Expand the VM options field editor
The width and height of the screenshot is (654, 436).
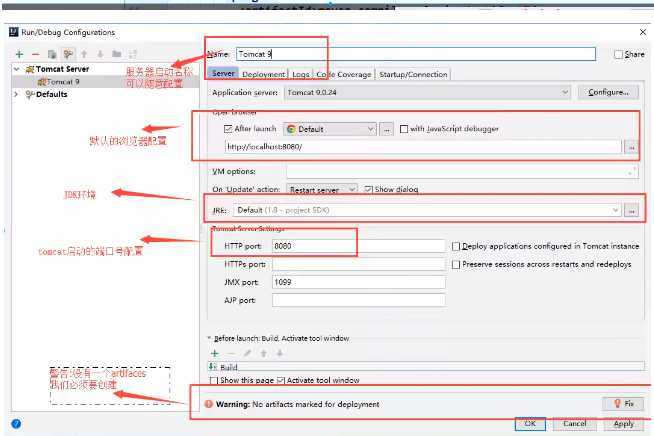tap(634, 171)
